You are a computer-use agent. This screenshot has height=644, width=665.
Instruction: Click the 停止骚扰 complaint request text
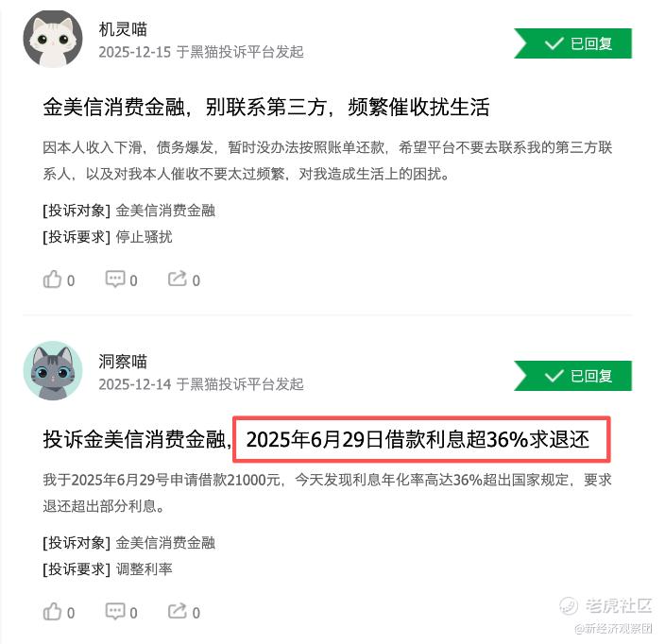point(145,237)
